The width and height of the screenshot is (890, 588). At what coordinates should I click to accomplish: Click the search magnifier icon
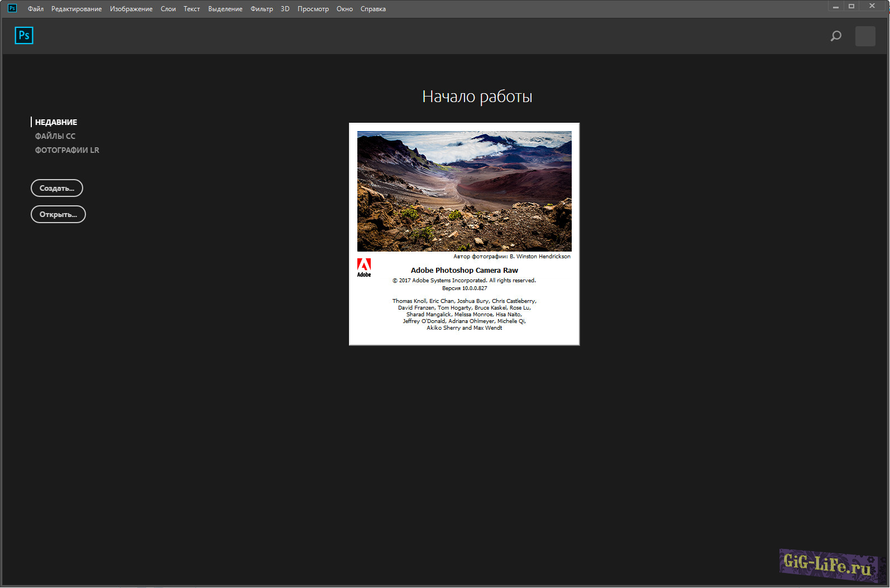pyautogui.click(x=836, y=36)
